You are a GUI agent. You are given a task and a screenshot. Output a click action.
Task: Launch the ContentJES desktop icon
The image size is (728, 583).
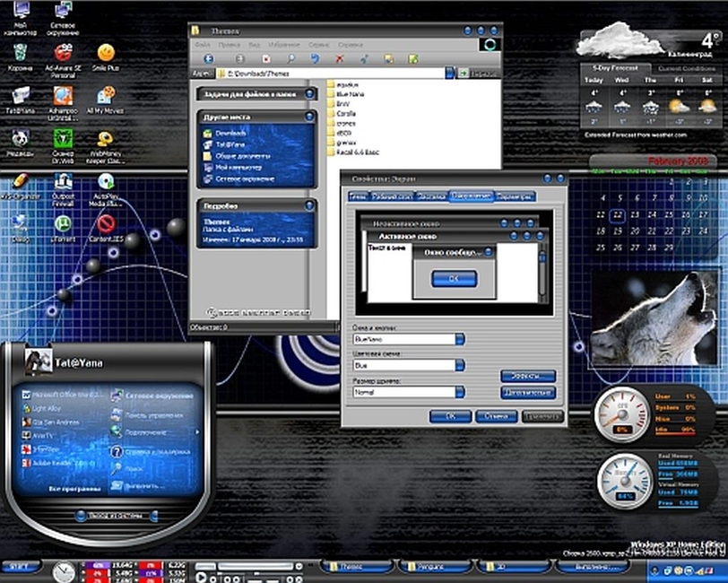pyautogui.click(x=106, y=228)
